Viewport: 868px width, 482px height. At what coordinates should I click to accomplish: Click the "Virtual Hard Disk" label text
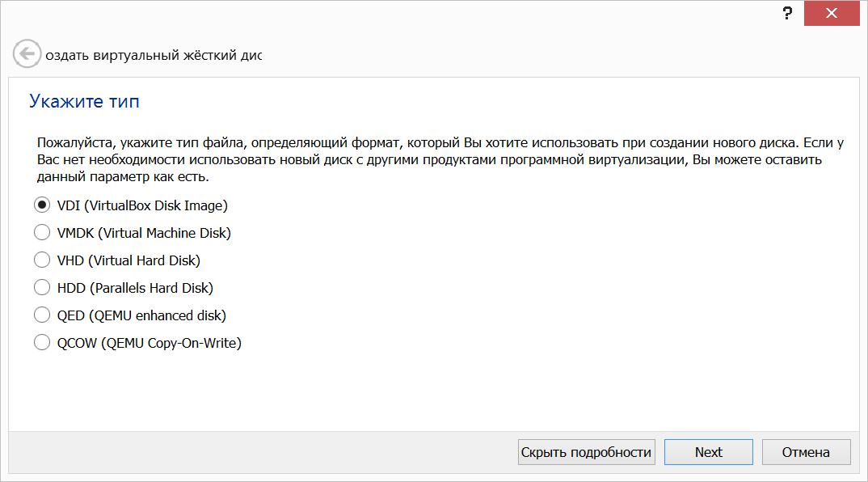[x=145, y=260]
